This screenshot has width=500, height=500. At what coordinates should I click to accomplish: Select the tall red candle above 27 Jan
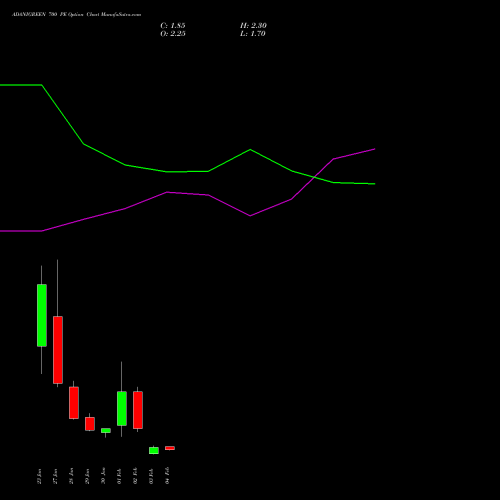pyautogui.click(x=58, y=350)
